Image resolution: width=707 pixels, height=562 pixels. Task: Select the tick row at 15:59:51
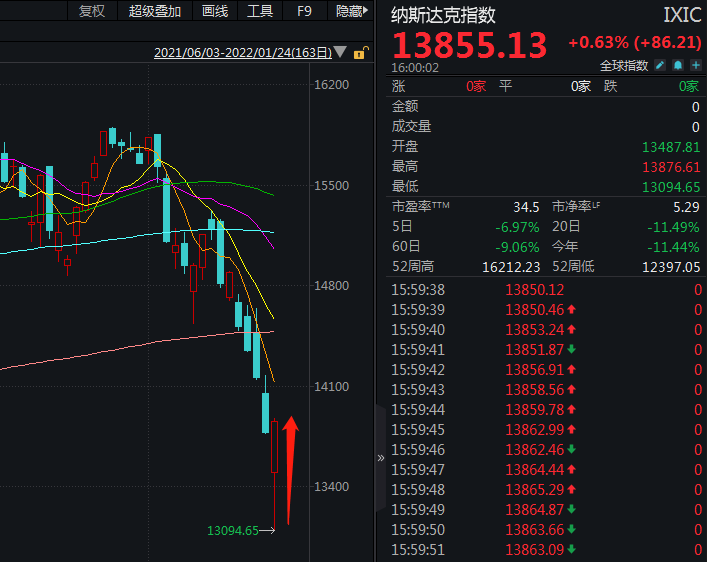pyautogui.click(x=546, y=549)
